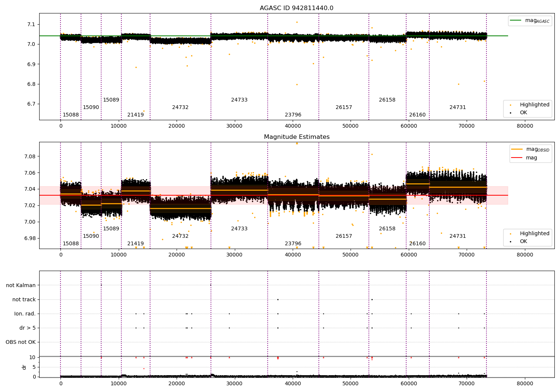
Task: Click the 6.7 tick on the top y-axis
Action: 31,104
